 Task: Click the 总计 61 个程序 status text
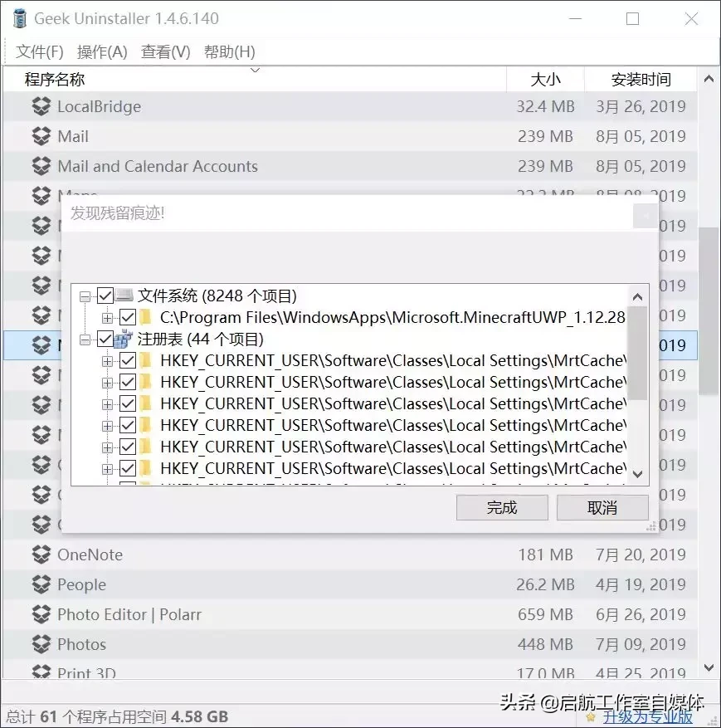(117, 717)
